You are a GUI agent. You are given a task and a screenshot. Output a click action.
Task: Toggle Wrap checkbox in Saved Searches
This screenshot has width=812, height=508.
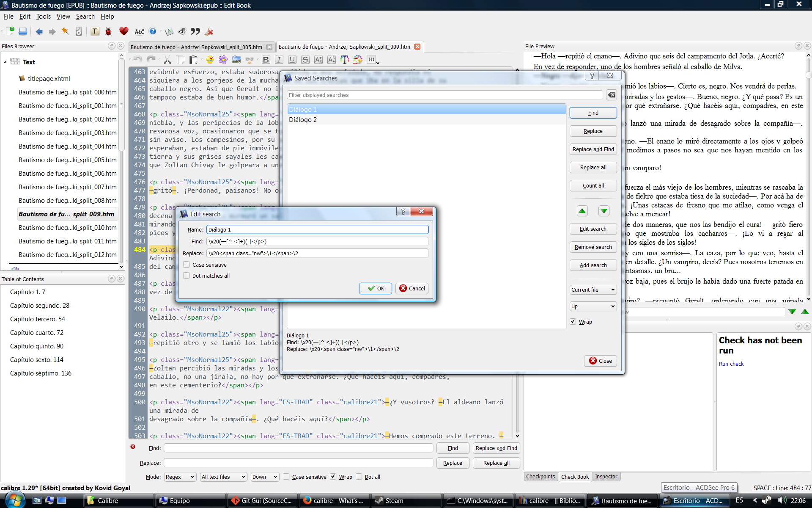point(573,322)
